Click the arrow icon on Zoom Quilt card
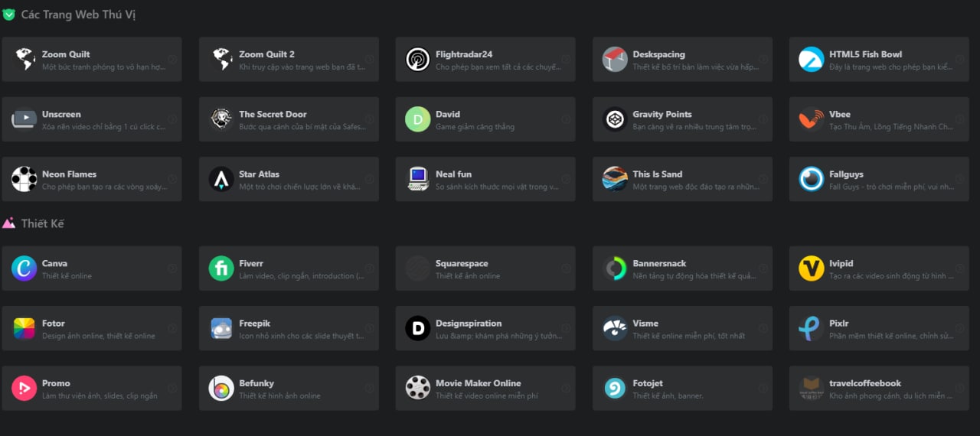This screenshot has width=980, height=436. click(x=171, y=60)
